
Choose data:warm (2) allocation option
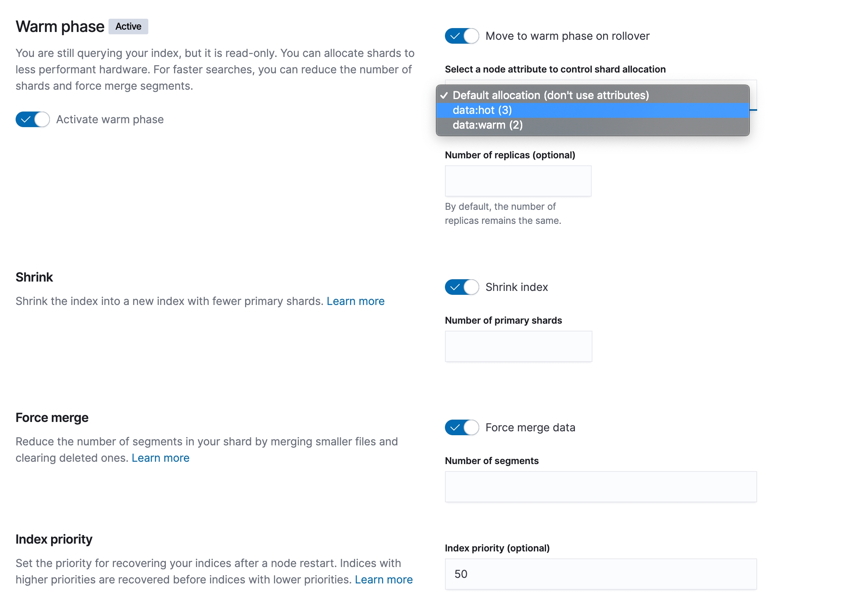(x=487, y=125)
